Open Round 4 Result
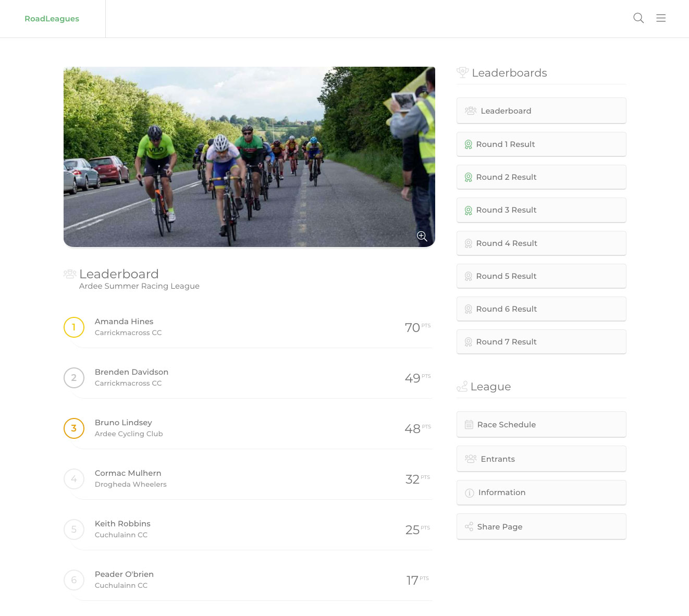This screenshot has width=689, height=616. point(541,243)
